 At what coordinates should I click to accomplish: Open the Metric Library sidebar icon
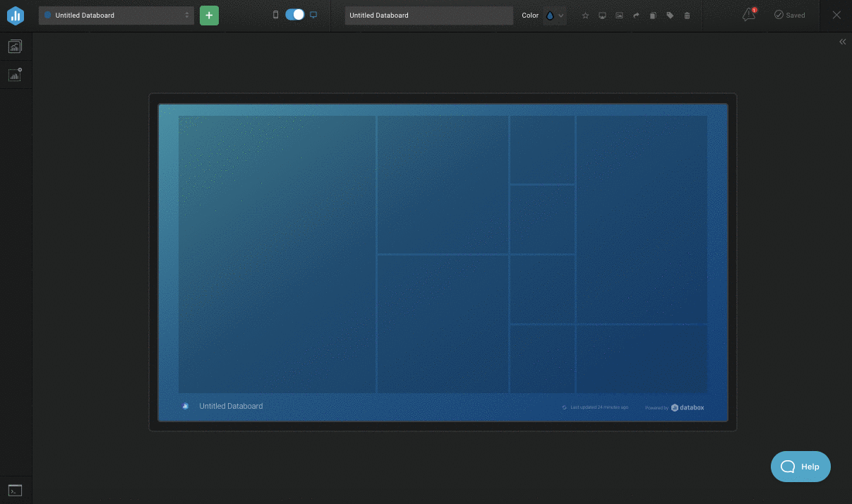click(x=15, y=47)
